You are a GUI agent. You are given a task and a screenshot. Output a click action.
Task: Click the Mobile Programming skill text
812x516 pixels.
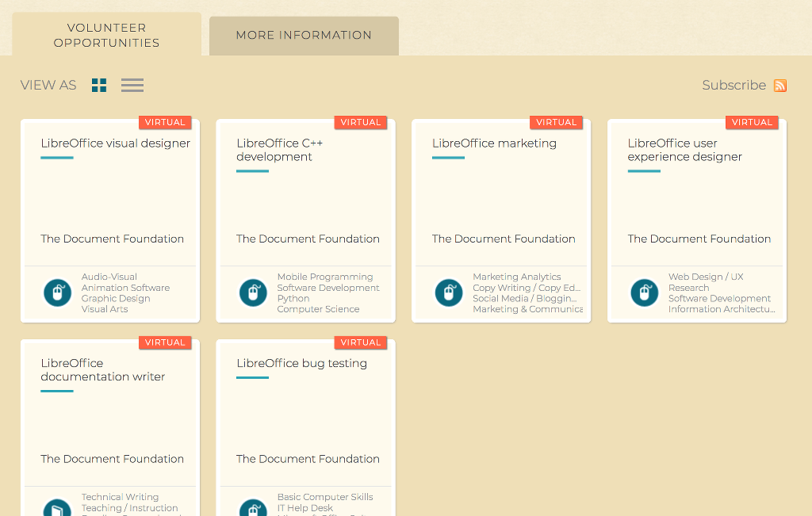pos(325,277)
